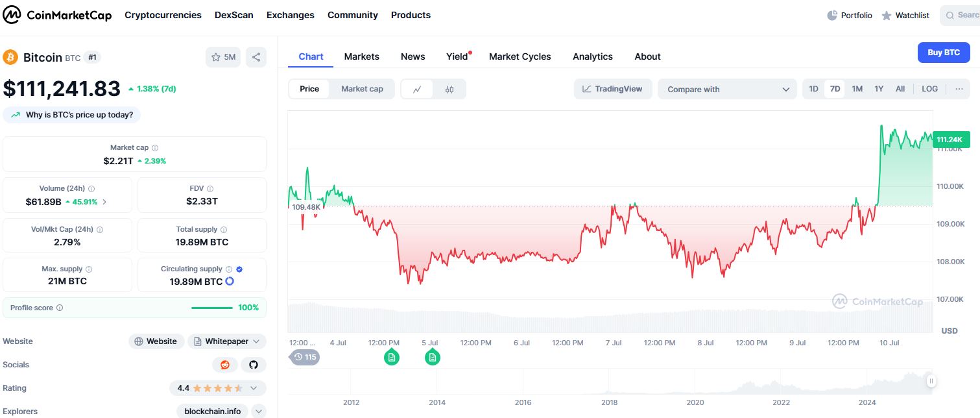Show Price chart view

click(x=309, y=89)
